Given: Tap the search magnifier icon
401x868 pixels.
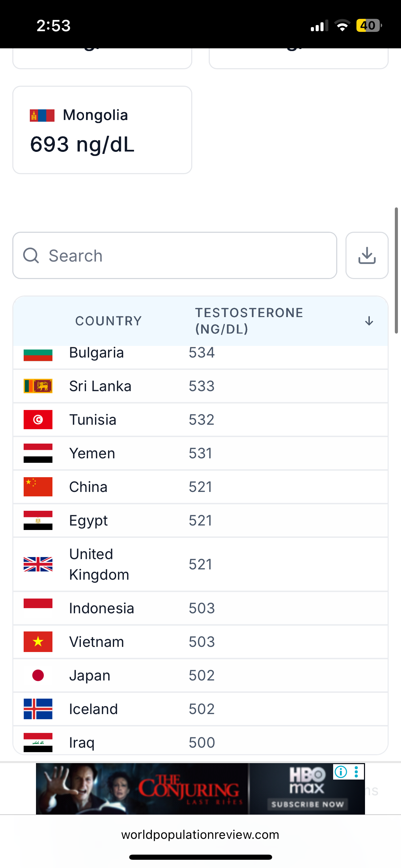Looking at the screenshot, I should [x=31, y=255].
